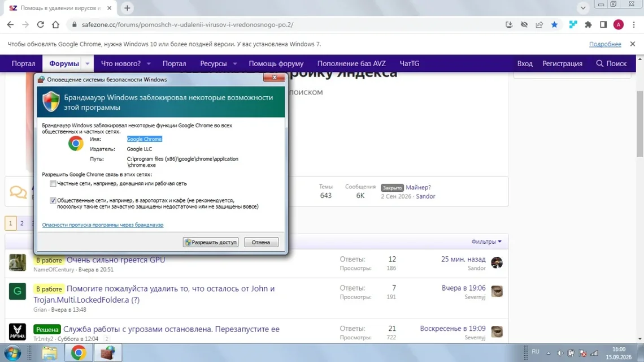The height and width of the screenshot is (362, 644).
Task: Click the Chrome taskbar icon
Action: coord(79,353)
